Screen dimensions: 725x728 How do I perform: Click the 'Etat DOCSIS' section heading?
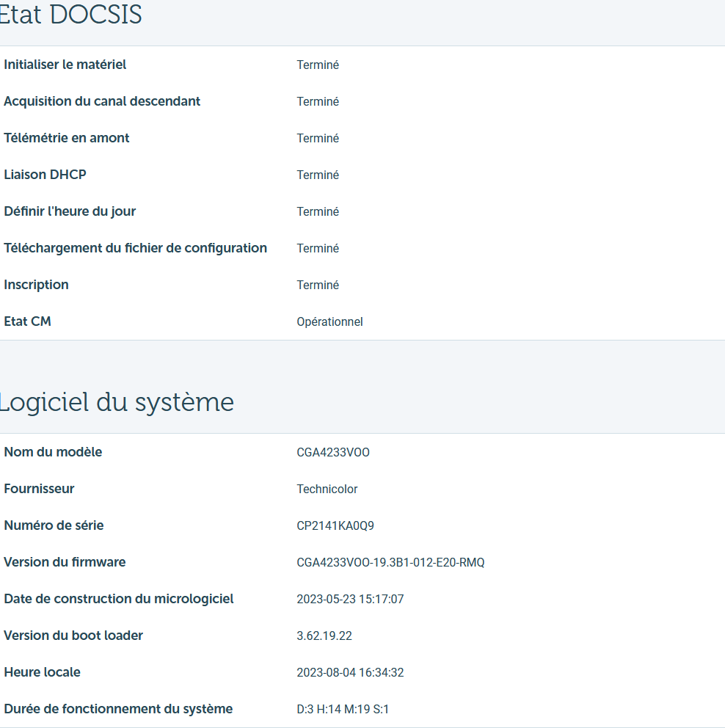tap(70, 15)
